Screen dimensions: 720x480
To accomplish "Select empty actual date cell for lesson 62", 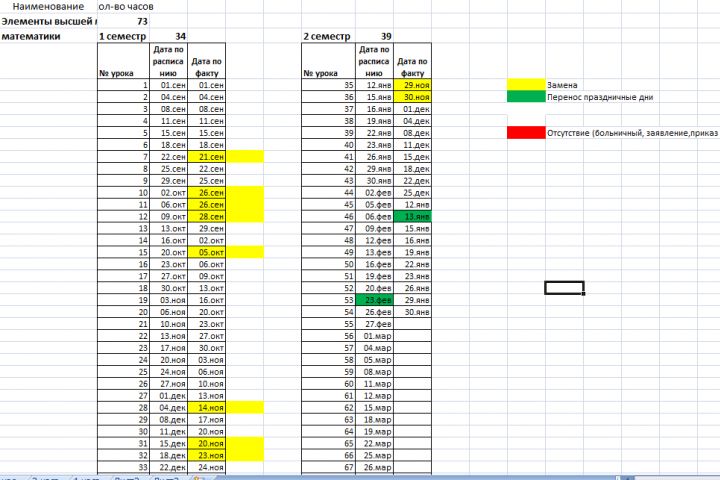I will pos(412,407).
